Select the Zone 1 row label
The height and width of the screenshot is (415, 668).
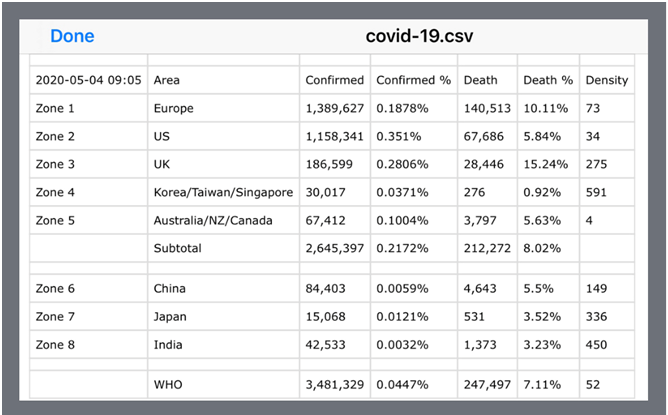pos(56,108)
